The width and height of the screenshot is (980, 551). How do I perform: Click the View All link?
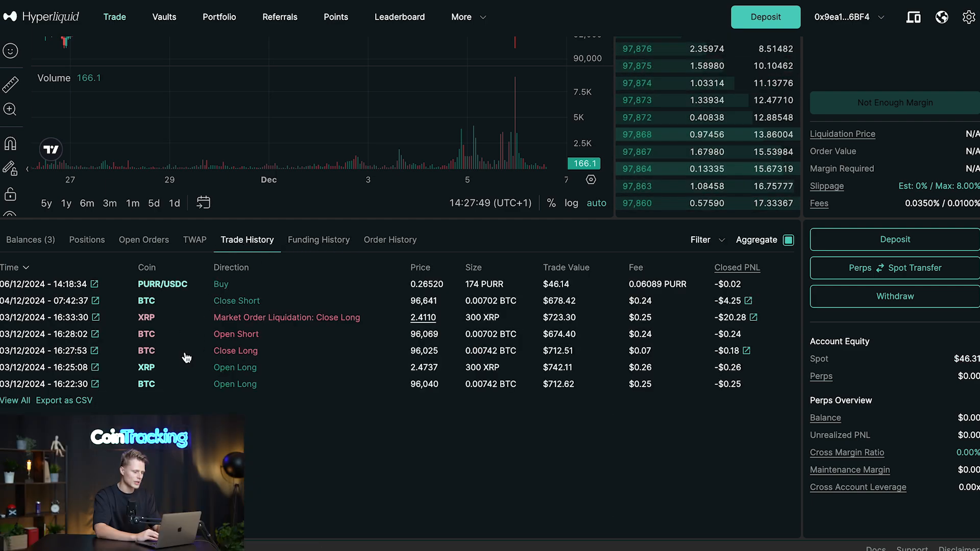point(15,400)
